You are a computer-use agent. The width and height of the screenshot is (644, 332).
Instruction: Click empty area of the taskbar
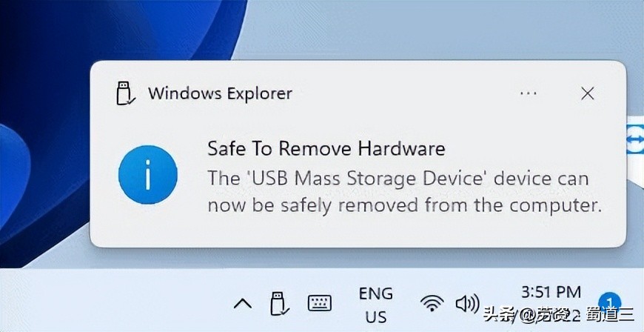click(x=115, y=302)
